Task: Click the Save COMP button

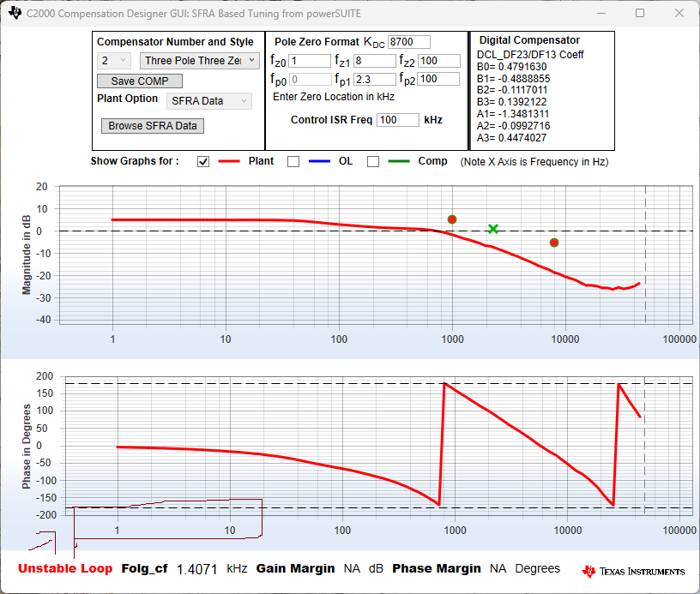Action: pyautogui.click(x=140, y=81)
